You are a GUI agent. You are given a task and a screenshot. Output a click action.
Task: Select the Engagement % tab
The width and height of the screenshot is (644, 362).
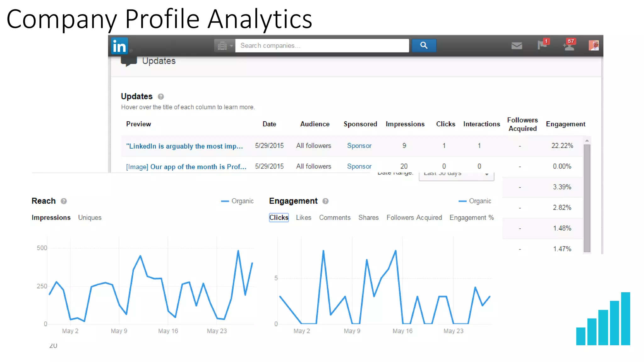(x=471, y=217)
